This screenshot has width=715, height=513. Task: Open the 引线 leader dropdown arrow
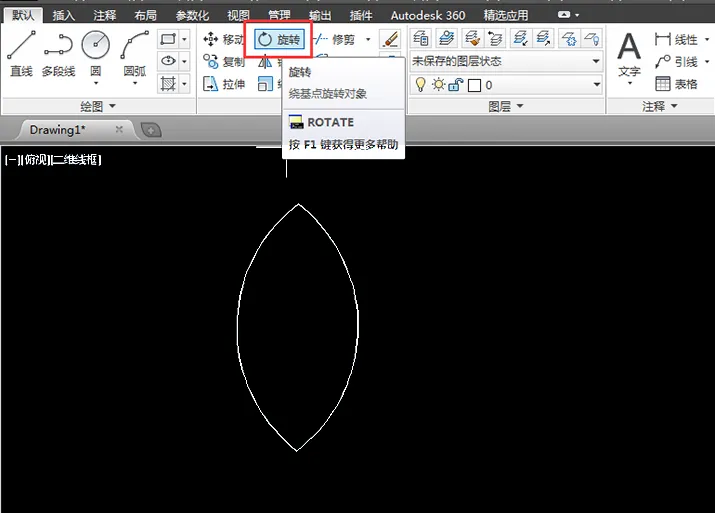[707, 62]
